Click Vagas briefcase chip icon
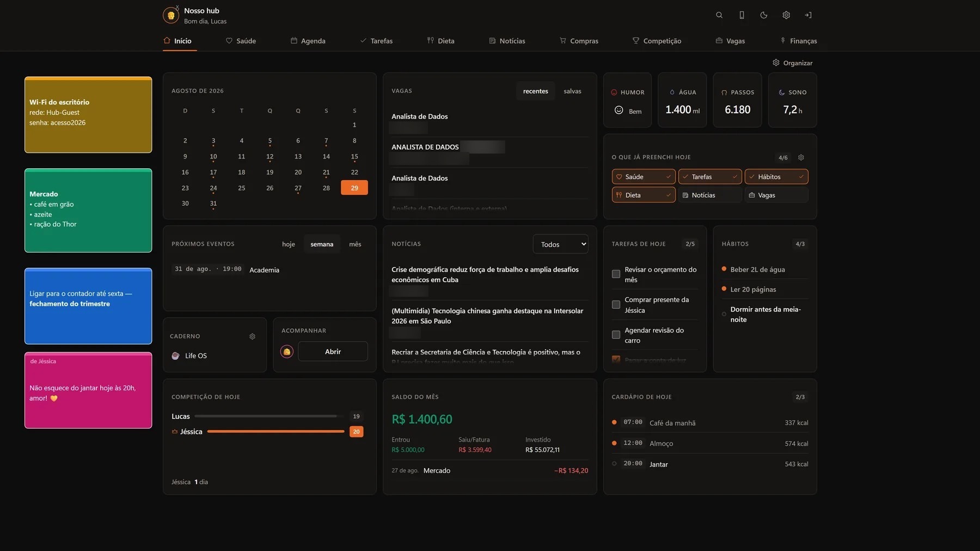 tap(752, 195)
